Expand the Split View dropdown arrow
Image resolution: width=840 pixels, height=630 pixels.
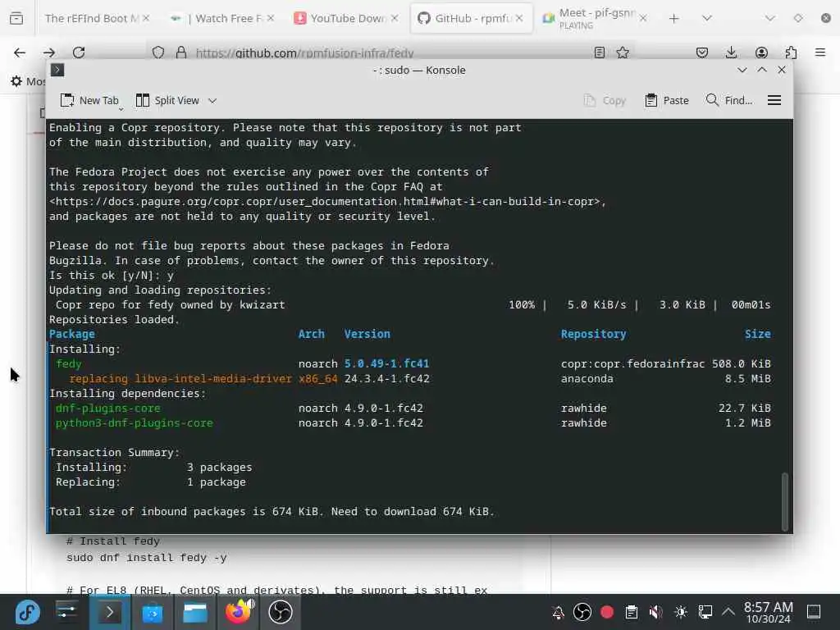tap(212, 101)
